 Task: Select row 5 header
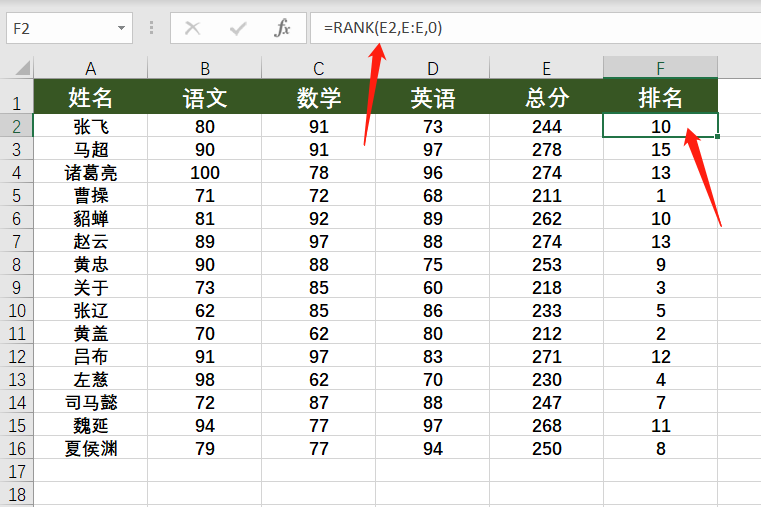(x=17, y=196)
